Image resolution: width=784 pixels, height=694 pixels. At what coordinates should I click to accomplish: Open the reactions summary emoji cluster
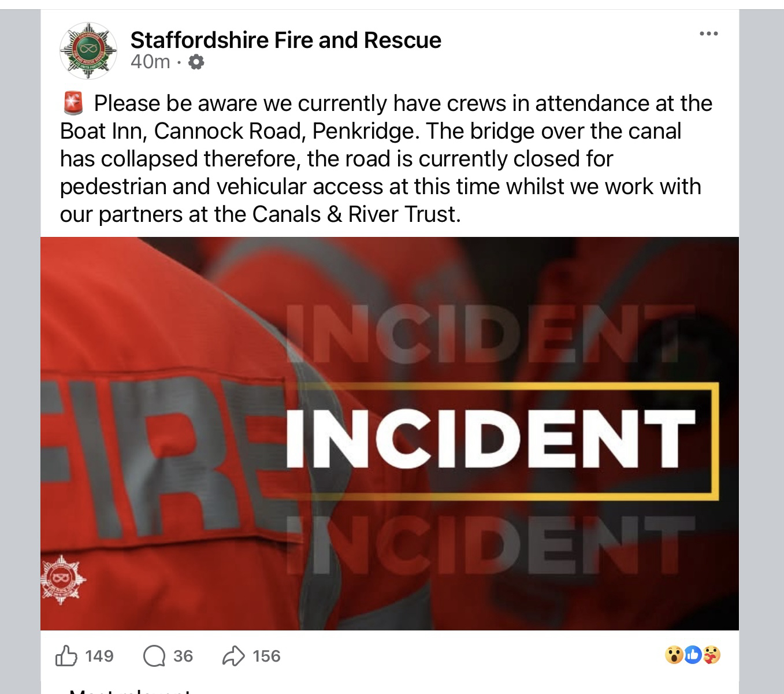(693, 655)
